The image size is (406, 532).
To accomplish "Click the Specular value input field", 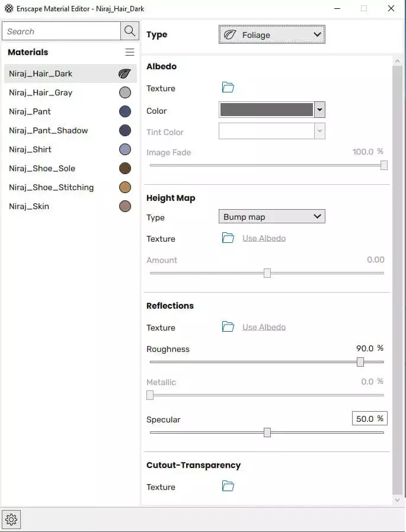I will pyautogui.click(x=369, y=418).
